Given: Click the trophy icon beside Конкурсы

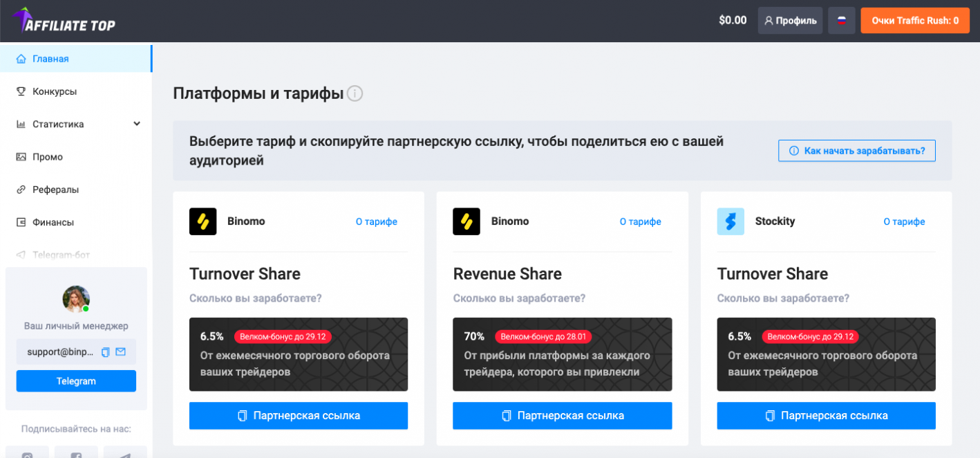Looking at the screenshot, I should pyautogui.click(x=21, y=91).
